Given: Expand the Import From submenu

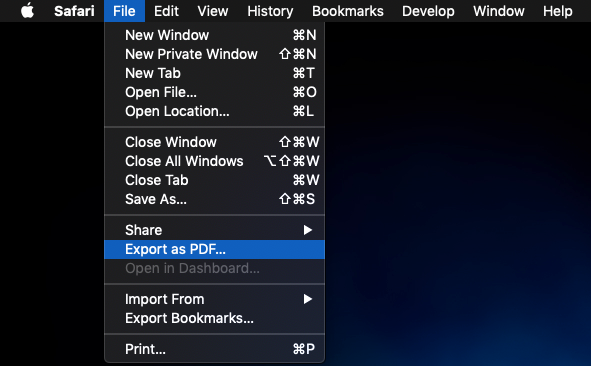Looking at the screenshot, I should (x=214, y=299).
